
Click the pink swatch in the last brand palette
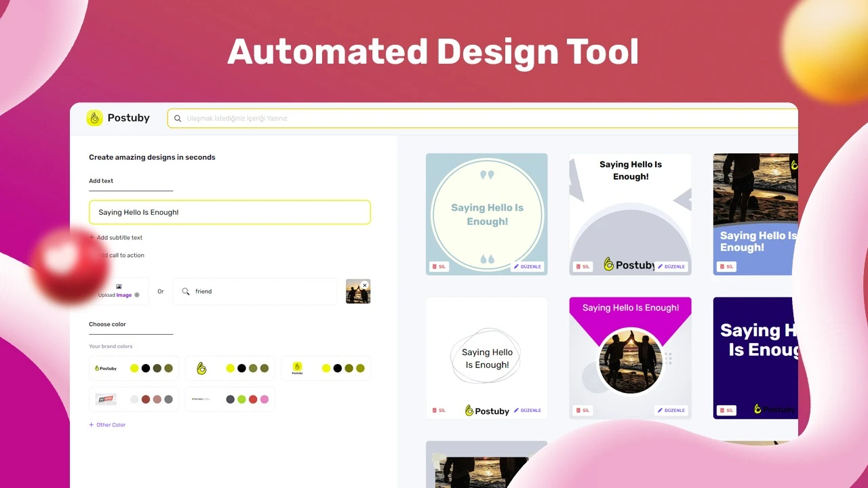(x=264, y=399)
